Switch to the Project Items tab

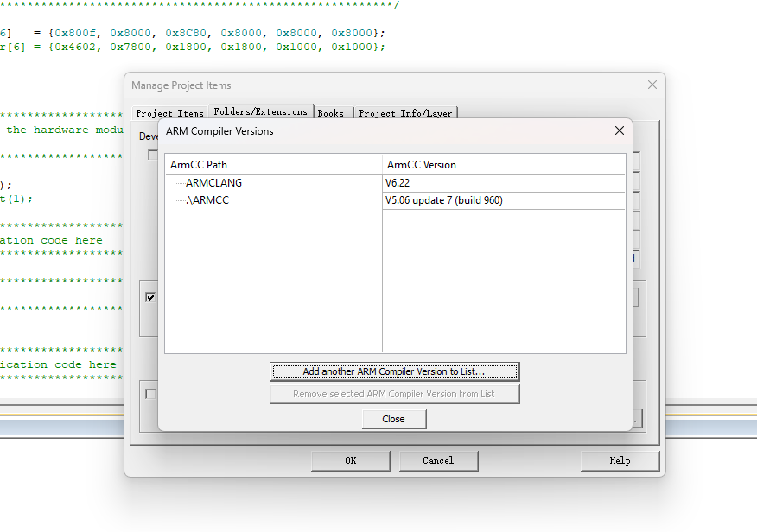(x=170, y=113)
